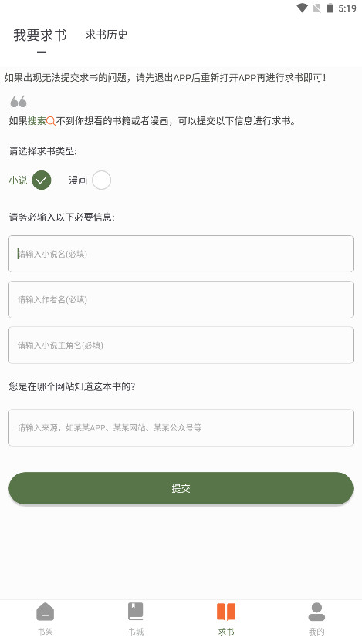Open the 书架 bookshelf icon
This screenshot has width=362, height=644.
(x=46, y=612)
